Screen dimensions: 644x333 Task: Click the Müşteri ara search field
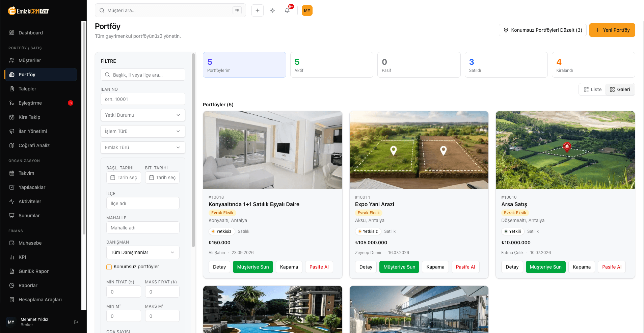(x=170, y=10)
